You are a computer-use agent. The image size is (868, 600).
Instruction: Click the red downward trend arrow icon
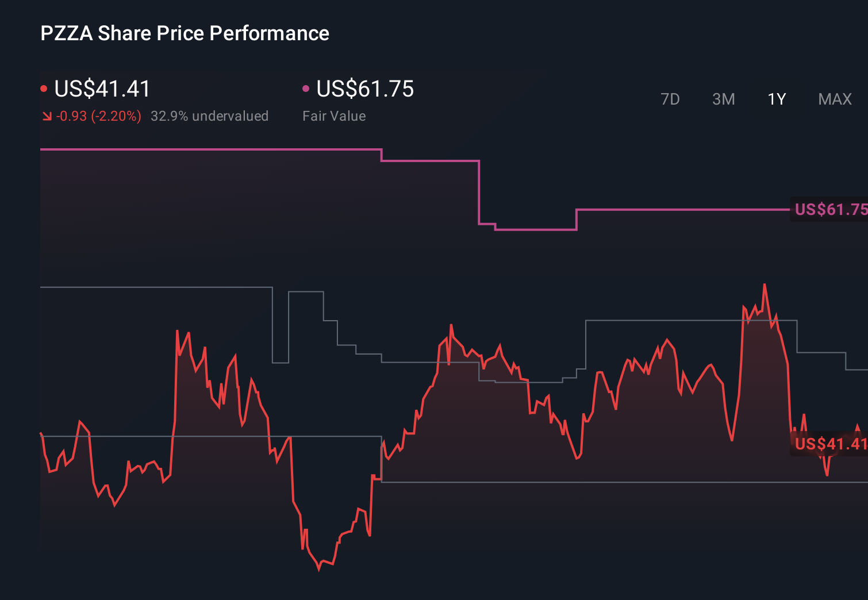click(47, 116)
